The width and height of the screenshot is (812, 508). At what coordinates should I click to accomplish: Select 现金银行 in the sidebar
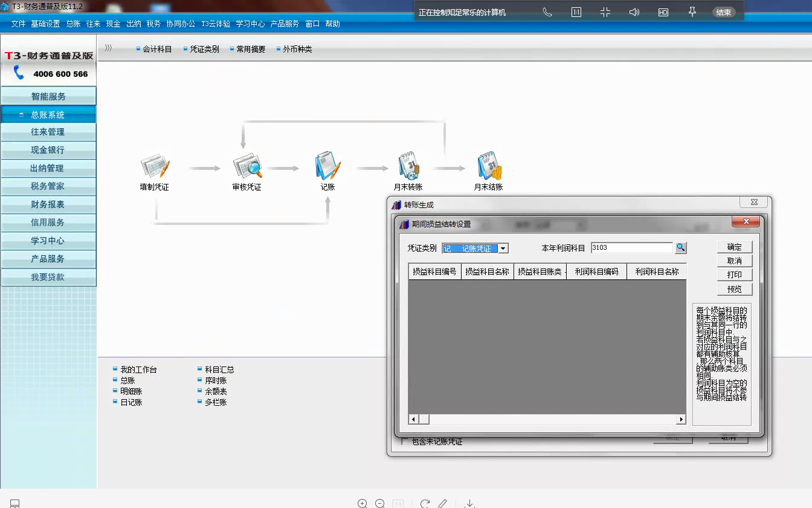click(48, 150)
